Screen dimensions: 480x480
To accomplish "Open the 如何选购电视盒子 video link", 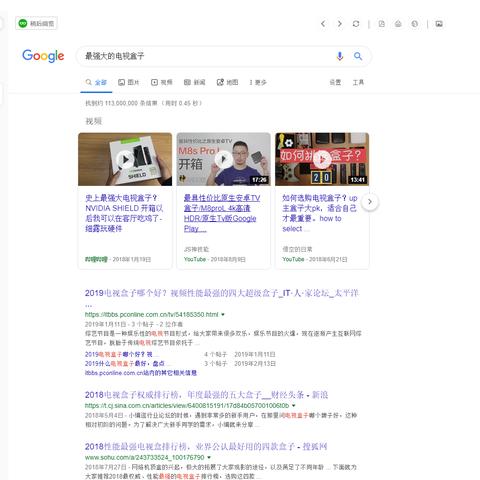I will tap(320, 213).
